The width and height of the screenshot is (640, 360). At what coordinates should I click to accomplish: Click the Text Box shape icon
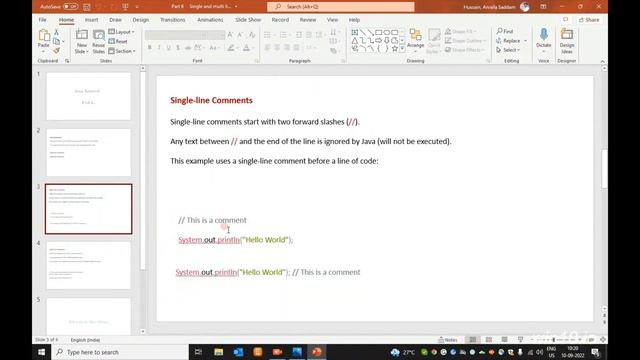(355, 32)
